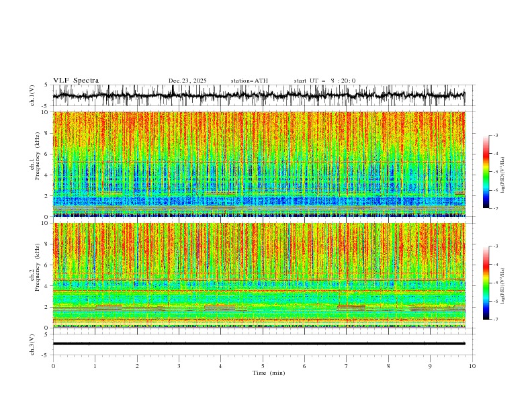Click the ch.1 voltage waveform trace
The image size is (532, 411).
[x=259, y=95]
